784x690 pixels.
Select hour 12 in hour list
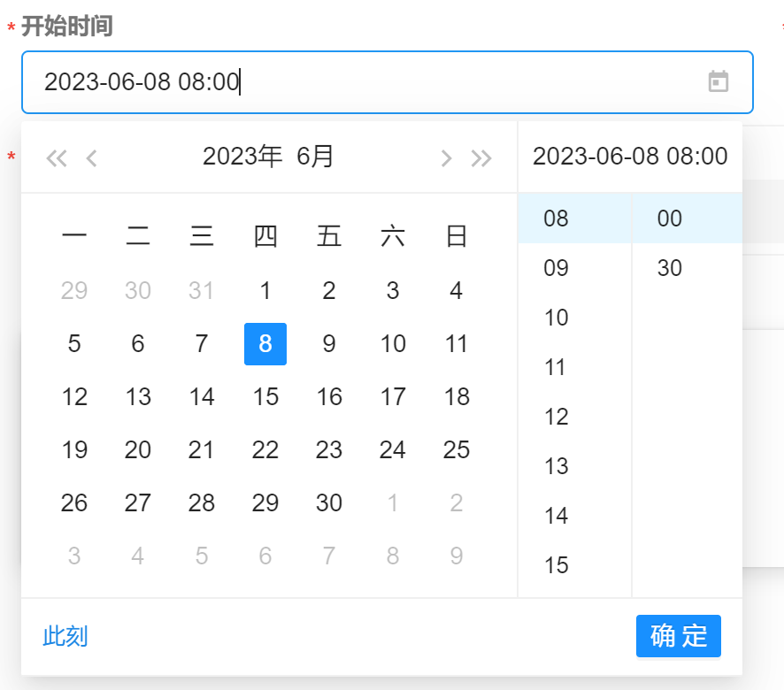tap(557, 417)
